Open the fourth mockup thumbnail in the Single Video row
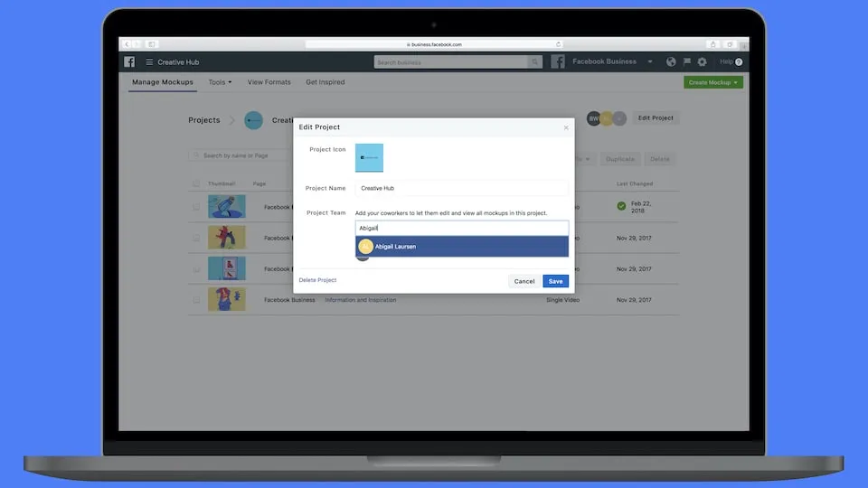This screenshot has height=488, width=868. (x=226, y=299)
